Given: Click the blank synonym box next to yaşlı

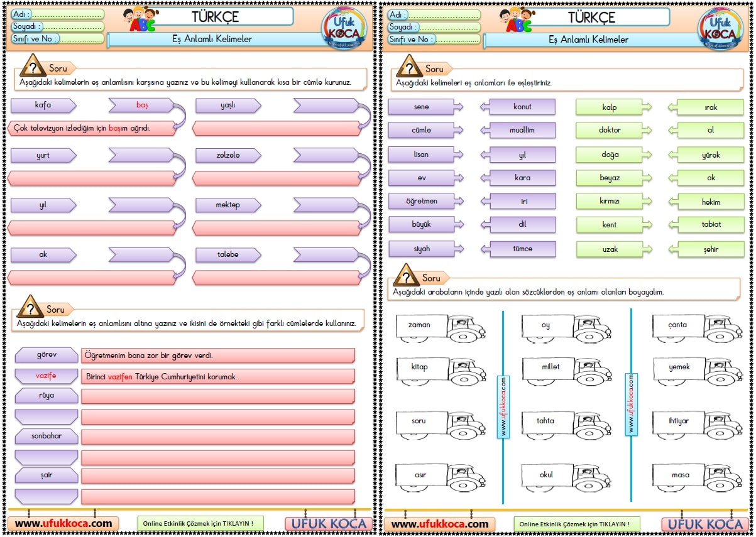Looking at the screenshot, I should coord(326,105).
